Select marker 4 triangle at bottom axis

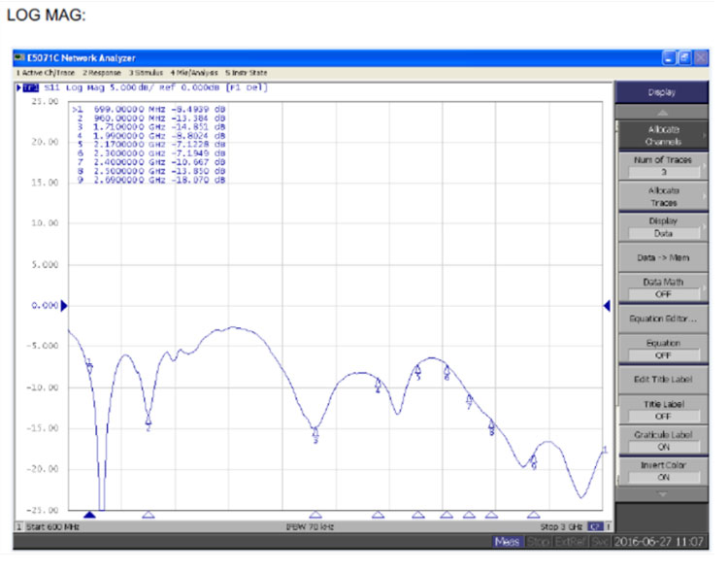tap(378, 515)
